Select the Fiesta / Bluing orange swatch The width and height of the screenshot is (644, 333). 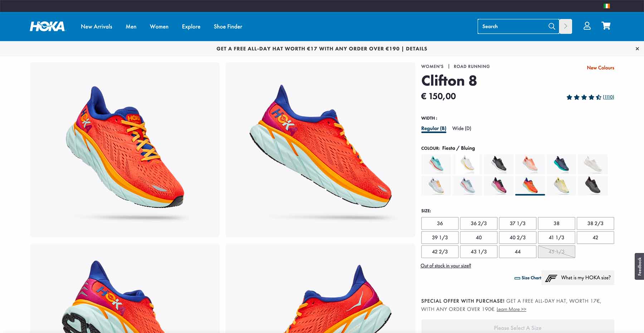point(530,186)
